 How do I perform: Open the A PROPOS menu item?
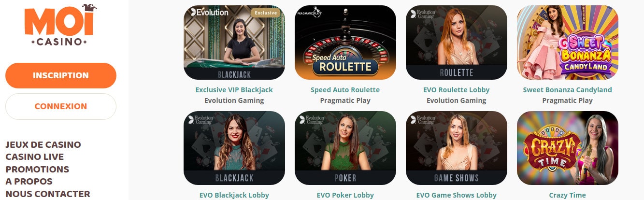coord(29,182)
